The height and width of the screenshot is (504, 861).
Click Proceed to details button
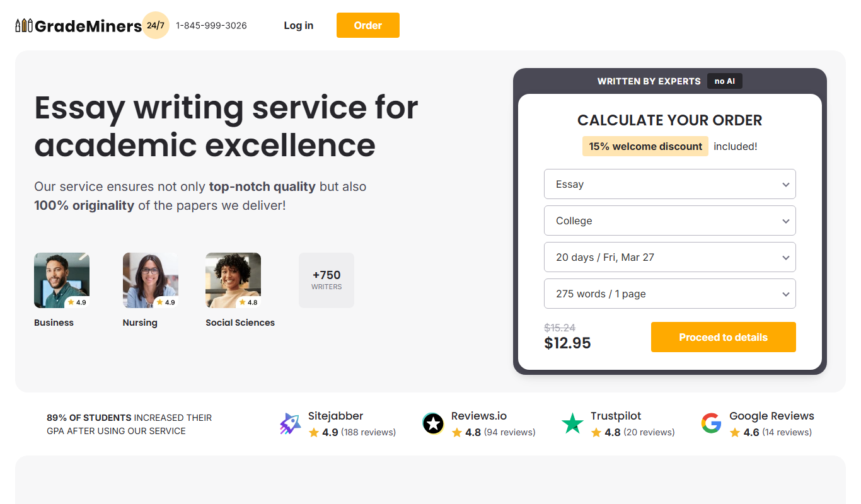pyautogui.click(x=724, y=337)
